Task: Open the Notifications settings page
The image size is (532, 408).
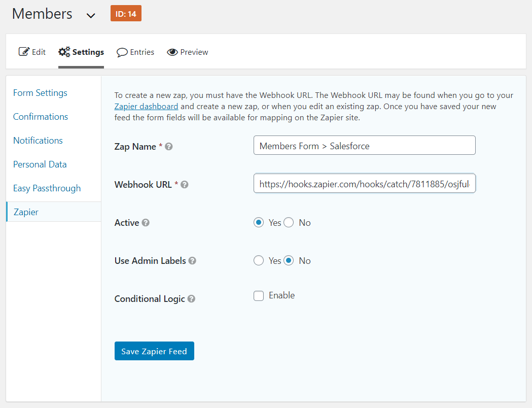Action: coord(38,140)
